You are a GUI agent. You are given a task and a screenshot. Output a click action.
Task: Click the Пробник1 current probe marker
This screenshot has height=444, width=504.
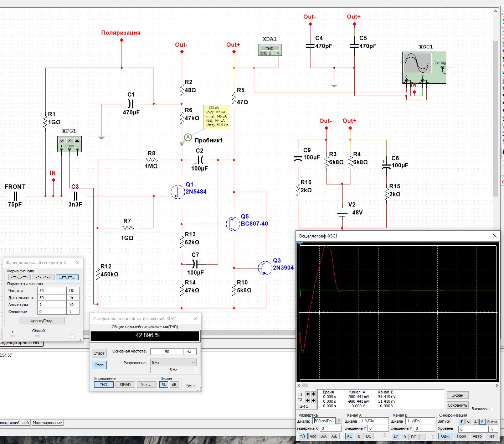(x=187, y=137)
